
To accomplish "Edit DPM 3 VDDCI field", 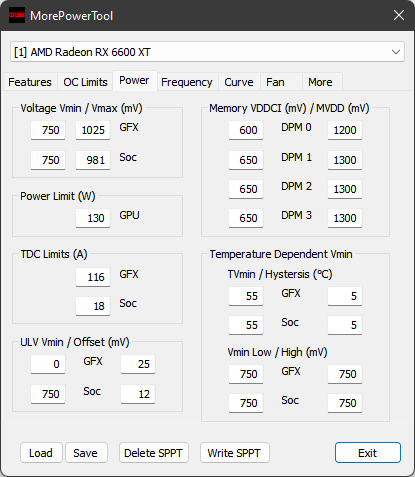I will pyautogui.click(x=246, y=218).
